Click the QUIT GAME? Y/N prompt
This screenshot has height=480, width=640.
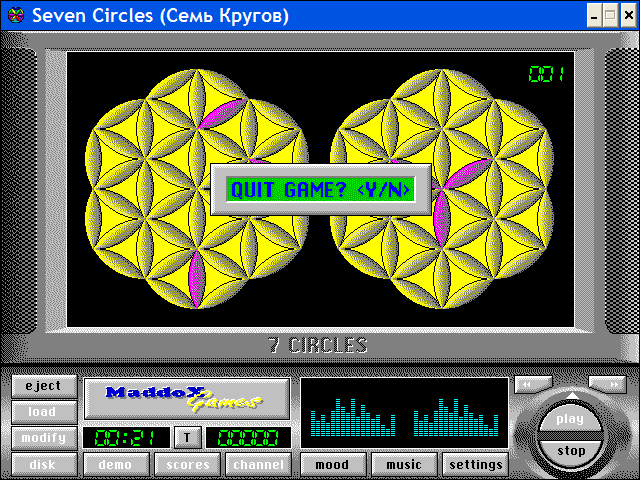(321, 189)
